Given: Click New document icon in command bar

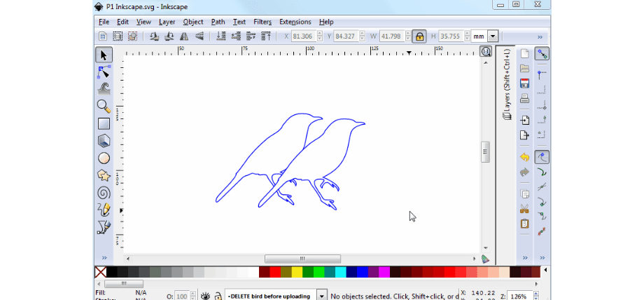Looking at the screenshot, I should click(524, 53).
